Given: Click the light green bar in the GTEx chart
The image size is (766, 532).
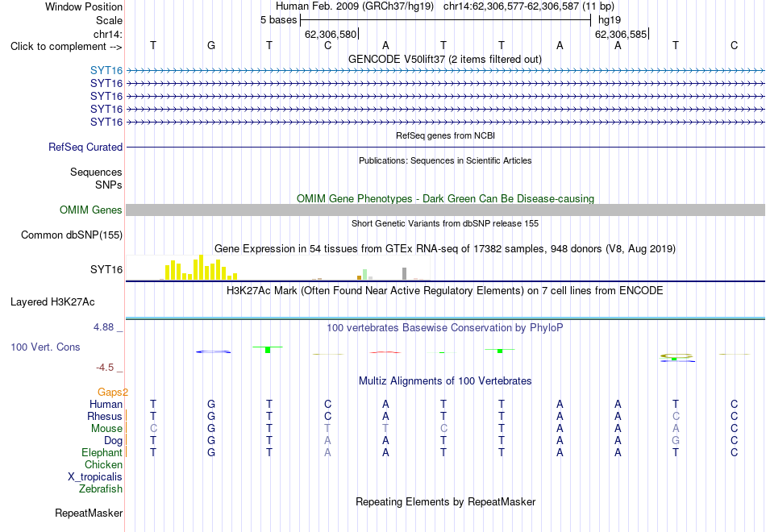Looking at the screenshot, I should click(x=365, y=274).
